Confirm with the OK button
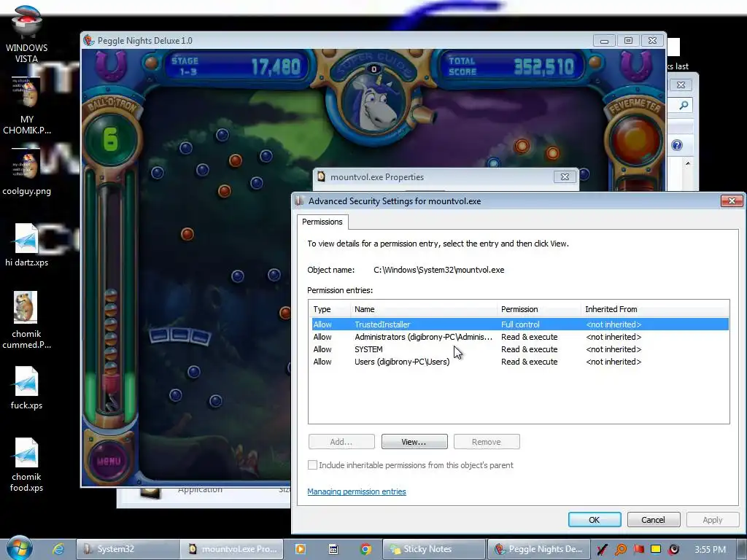This screenshot has height=560, width=747. [x=594, y=519]
